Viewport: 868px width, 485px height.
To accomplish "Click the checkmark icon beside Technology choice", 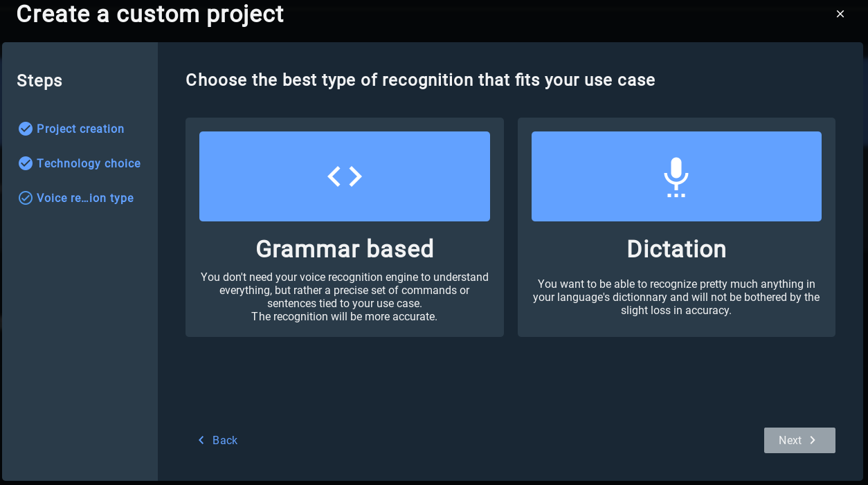I will [26, 163].
